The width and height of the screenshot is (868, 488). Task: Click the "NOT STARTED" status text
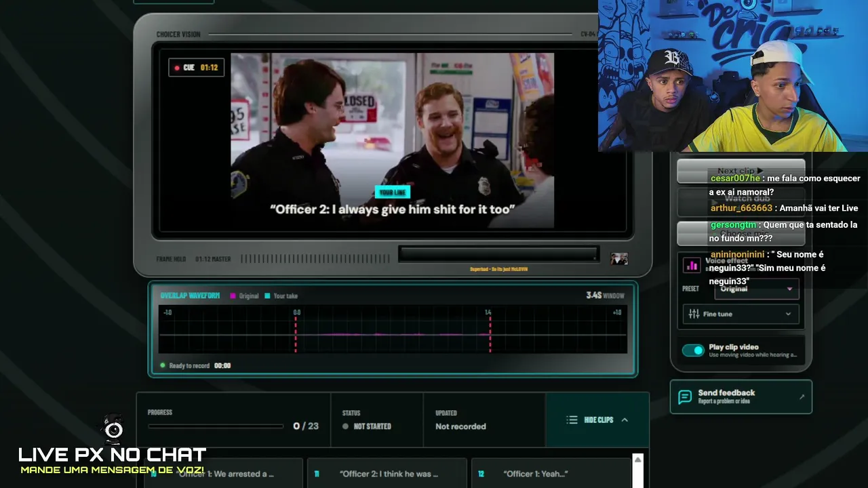tap(372, 426)
